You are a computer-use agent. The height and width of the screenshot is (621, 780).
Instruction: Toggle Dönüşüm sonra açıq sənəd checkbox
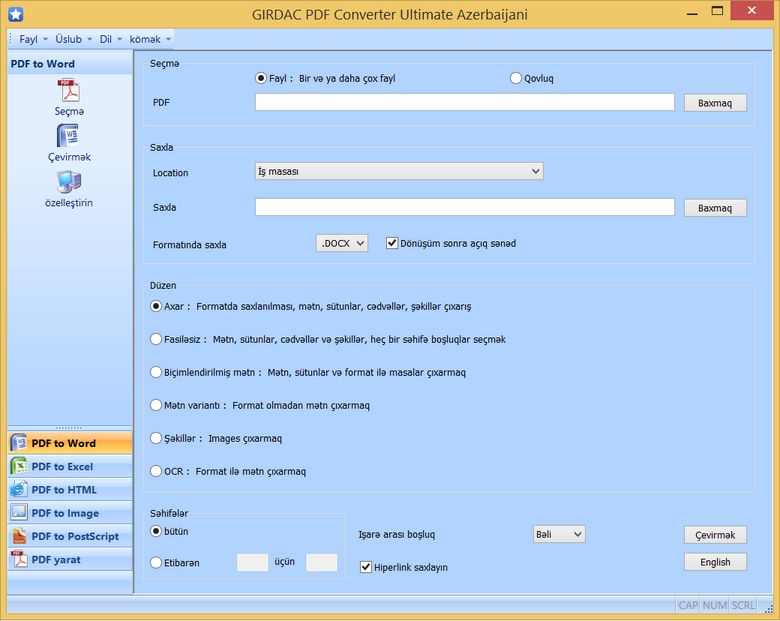point(392,243)
